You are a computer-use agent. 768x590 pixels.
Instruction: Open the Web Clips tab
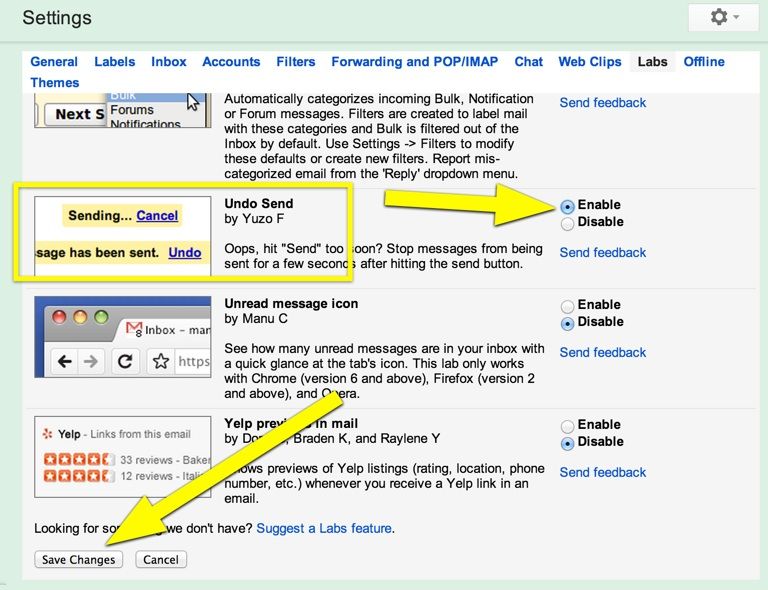589,62
